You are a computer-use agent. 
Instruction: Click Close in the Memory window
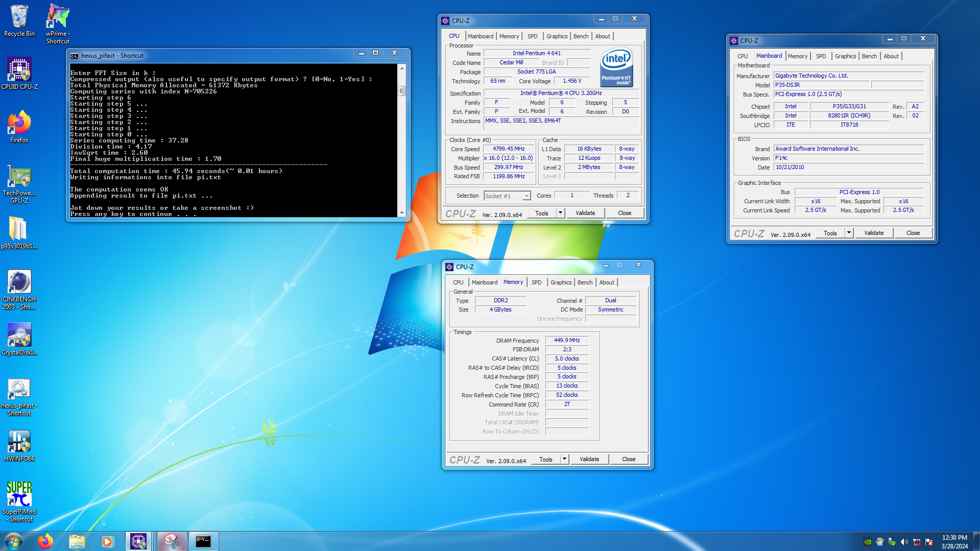[x=629, y=459]
